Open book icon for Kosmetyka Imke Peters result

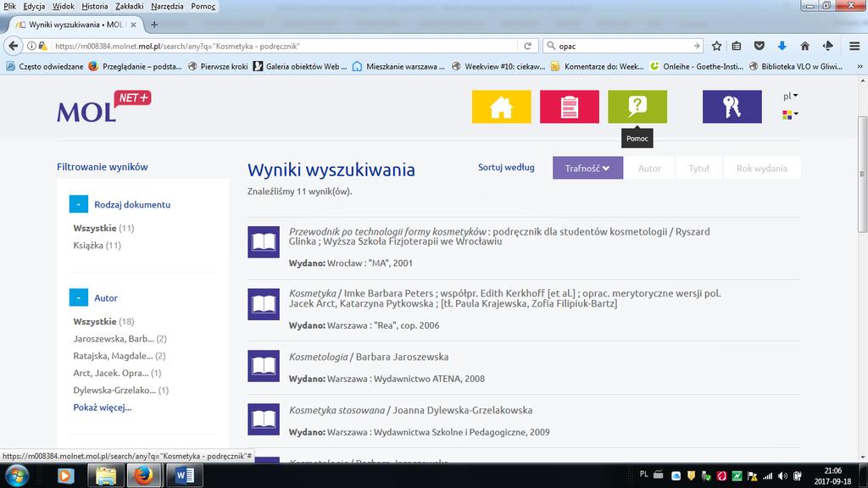click(264, 304)
